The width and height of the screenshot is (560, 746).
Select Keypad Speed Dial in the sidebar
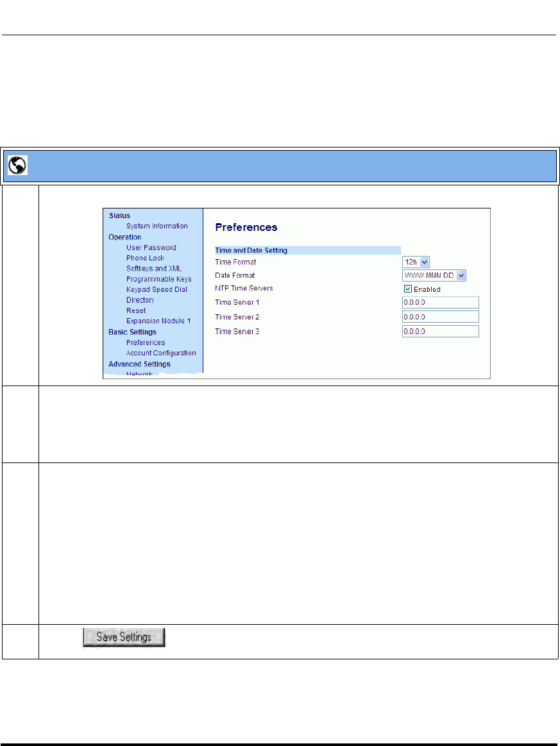[157, 290]
